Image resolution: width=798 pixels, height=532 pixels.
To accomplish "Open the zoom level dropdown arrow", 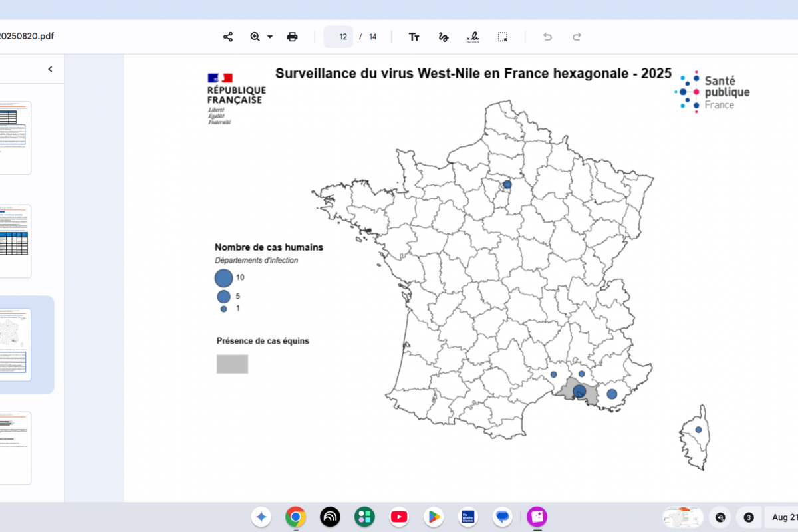I will [270, 37].
